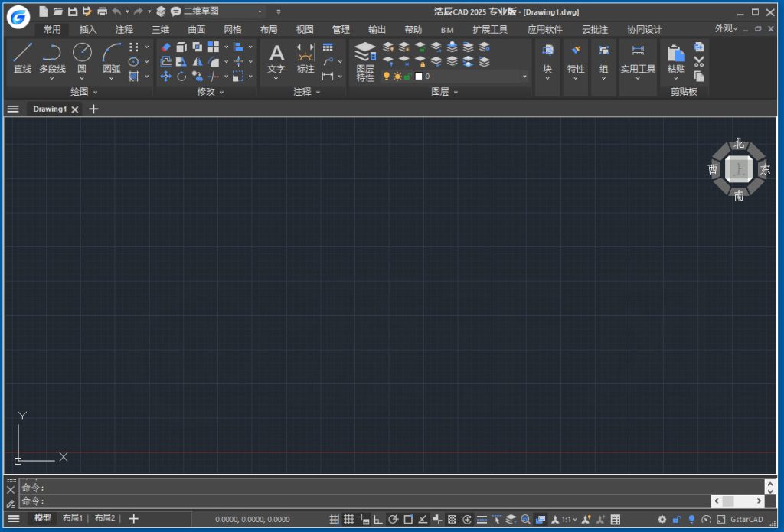
Task: Click the move tool cross-arrows icon
Action: click(166, 76)
